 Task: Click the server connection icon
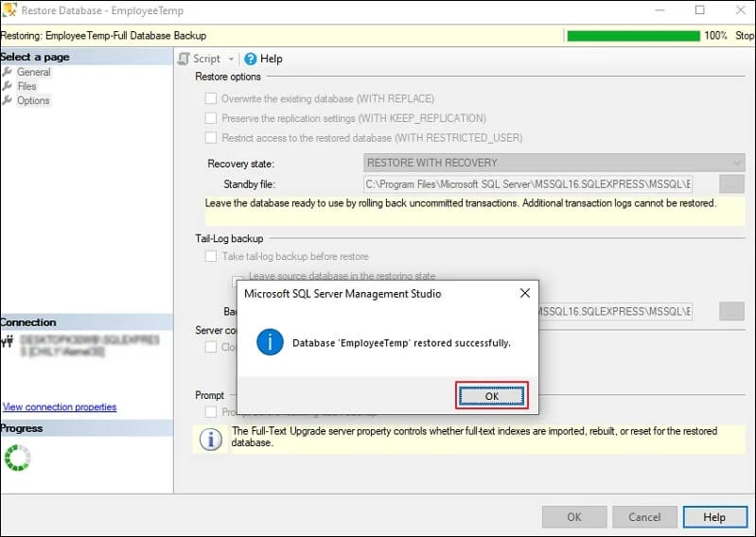tap(8, 342)
